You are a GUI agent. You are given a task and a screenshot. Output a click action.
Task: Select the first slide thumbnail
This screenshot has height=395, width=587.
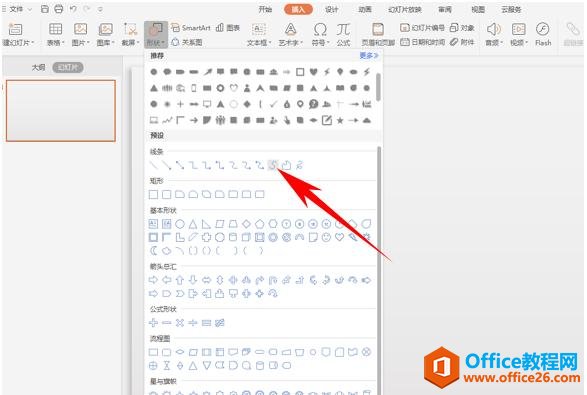click(61, 110)
